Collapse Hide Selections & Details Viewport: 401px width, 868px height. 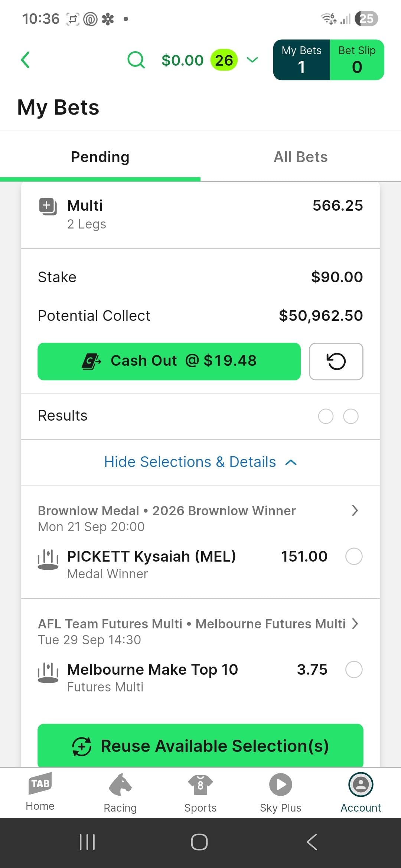200,462
